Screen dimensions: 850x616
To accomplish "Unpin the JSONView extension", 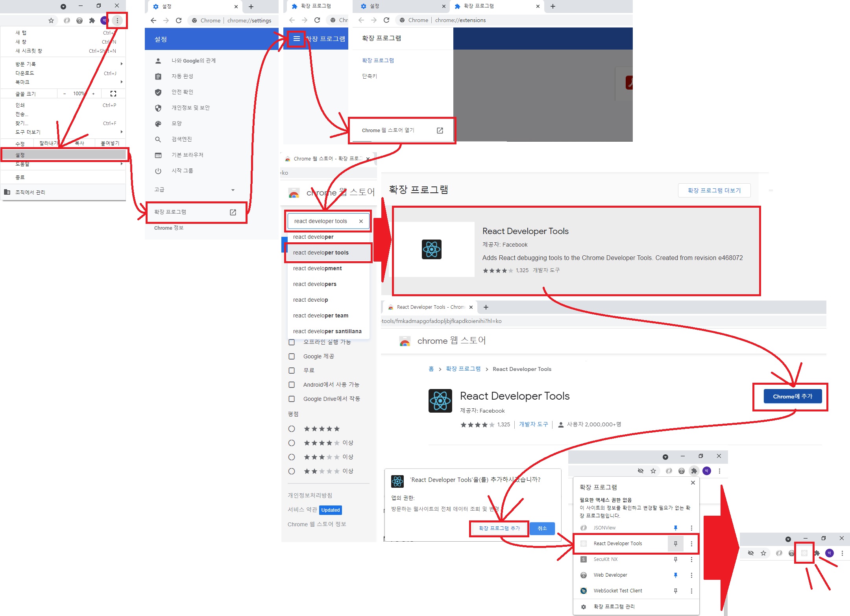I will 675,528.
